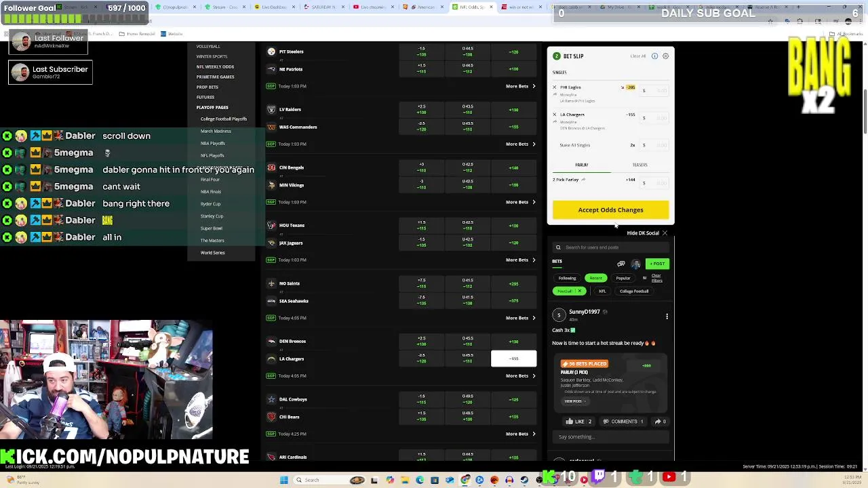Open bet slip info icon

pos(654,56)
